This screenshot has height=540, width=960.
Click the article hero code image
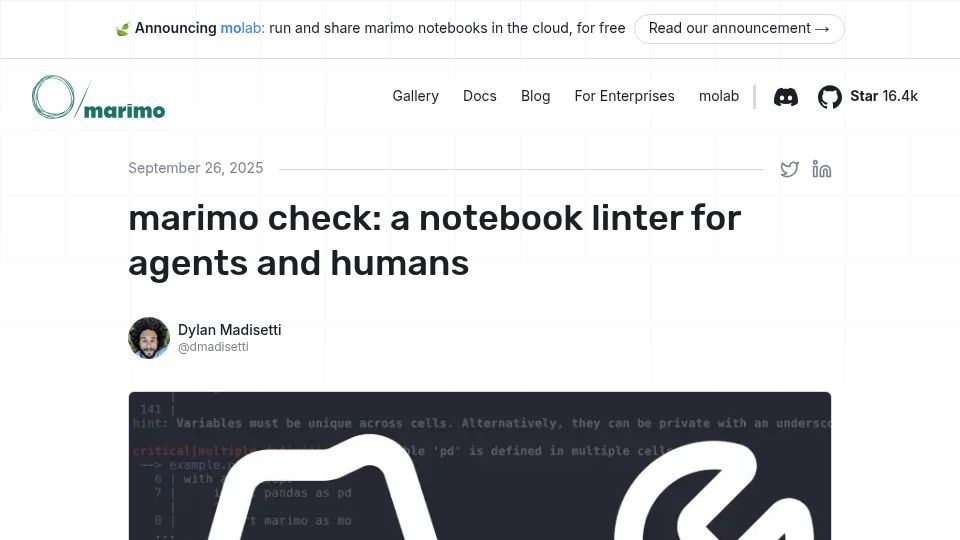(x=480, y=466)
